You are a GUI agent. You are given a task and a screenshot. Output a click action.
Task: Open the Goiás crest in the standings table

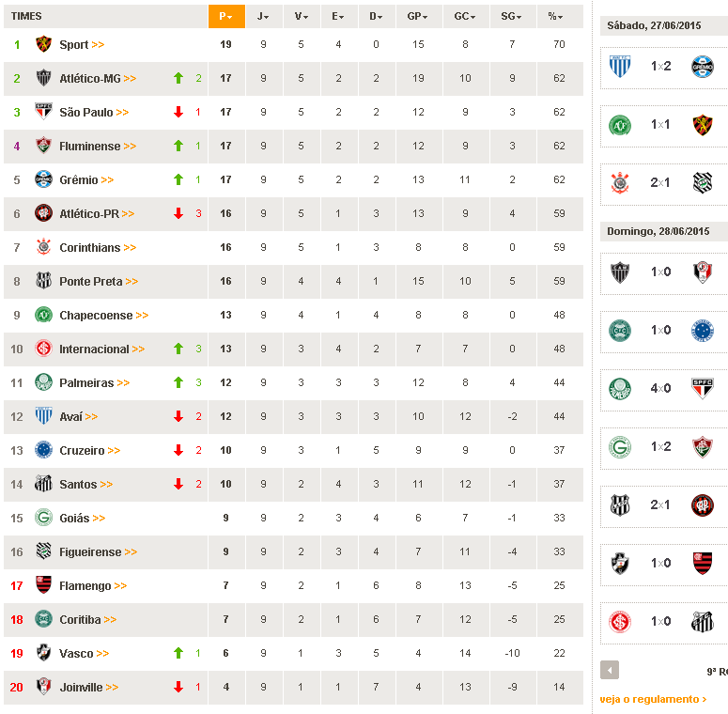pos(43,518)
